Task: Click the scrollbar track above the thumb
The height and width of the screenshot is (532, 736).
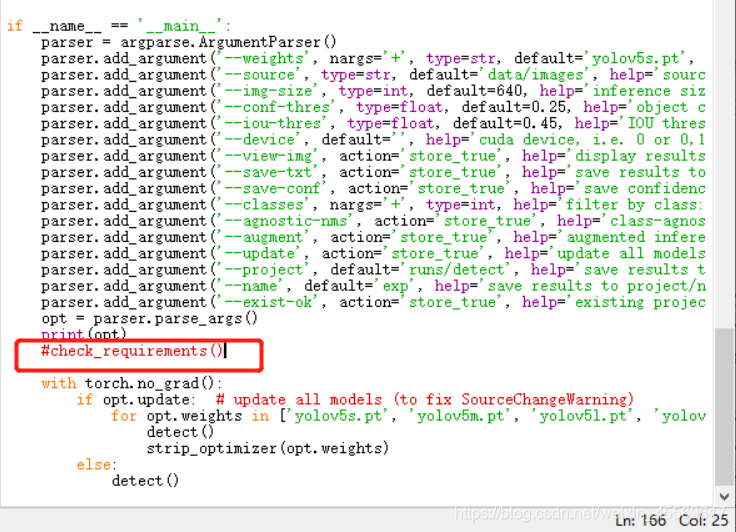Action: [725, 150]
